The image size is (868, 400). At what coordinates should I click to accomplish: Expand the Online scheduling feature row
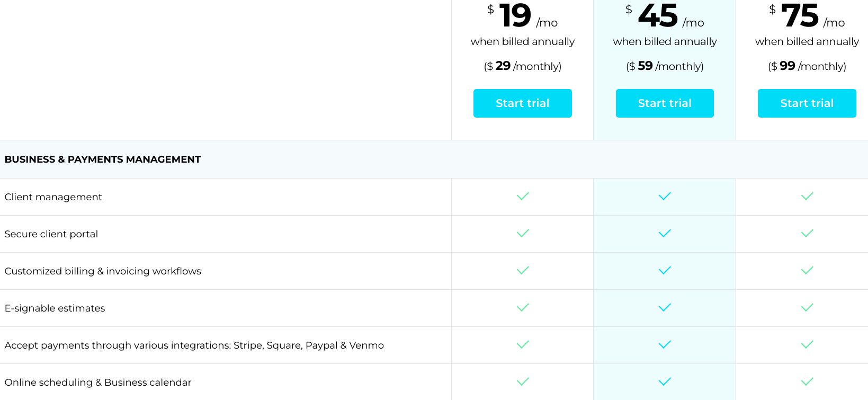pyautogui.click(x=98, y=382)
